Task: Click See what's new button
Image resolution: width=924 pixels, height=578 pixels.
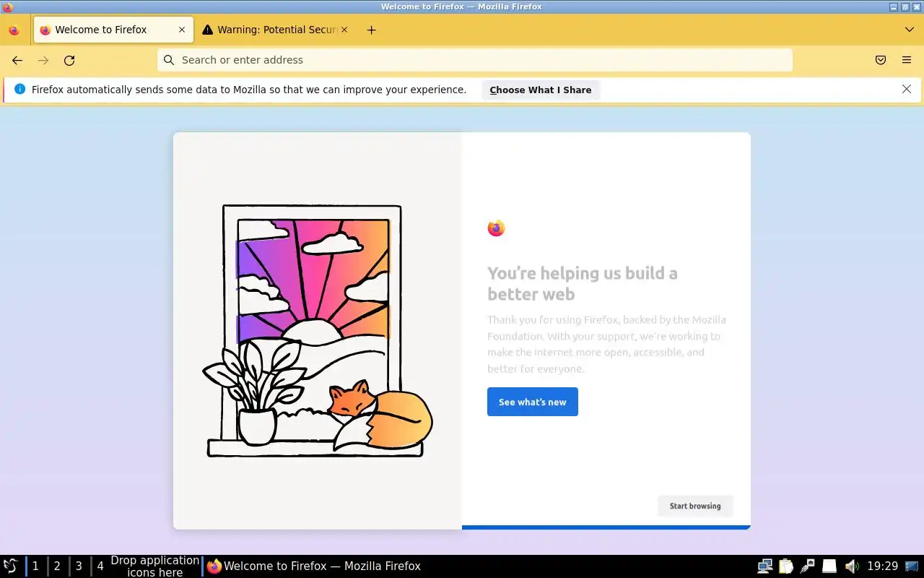Action: (533, 402)
